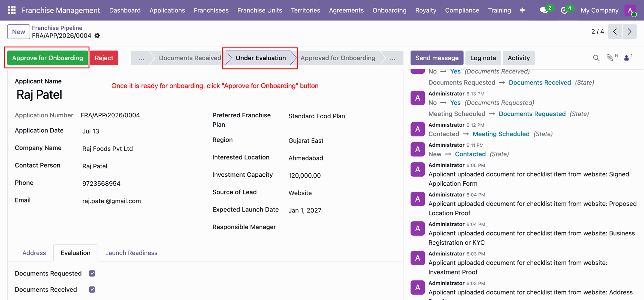Search chatter messages with magnifier icon

[596, 58]
